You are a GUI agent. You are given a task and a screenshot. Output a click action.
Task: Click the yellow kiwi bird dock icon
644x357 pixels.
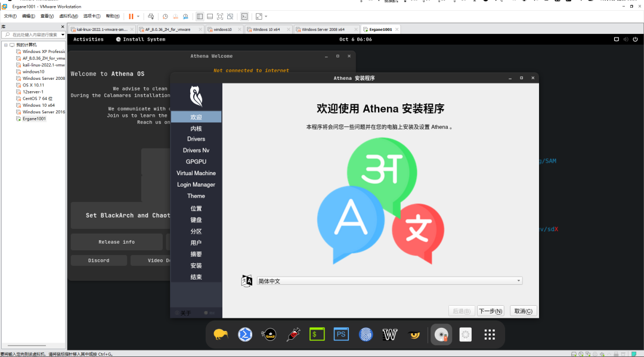221,335
